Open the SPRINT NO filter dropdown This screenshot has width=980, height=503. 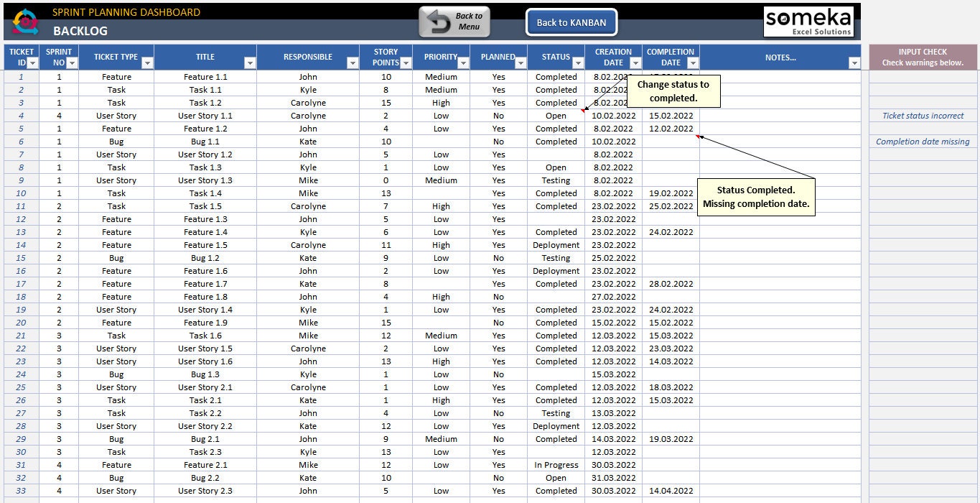pos(71,63)
